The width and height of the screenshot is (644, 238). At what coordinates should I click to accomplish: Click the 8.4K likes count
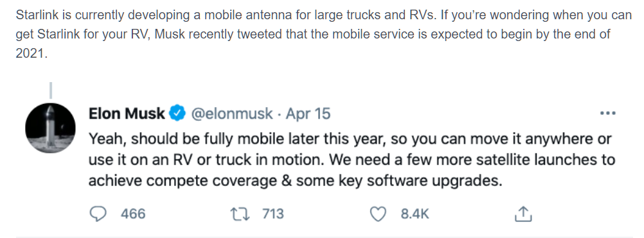pyautogui.click(x=415, y=214)
